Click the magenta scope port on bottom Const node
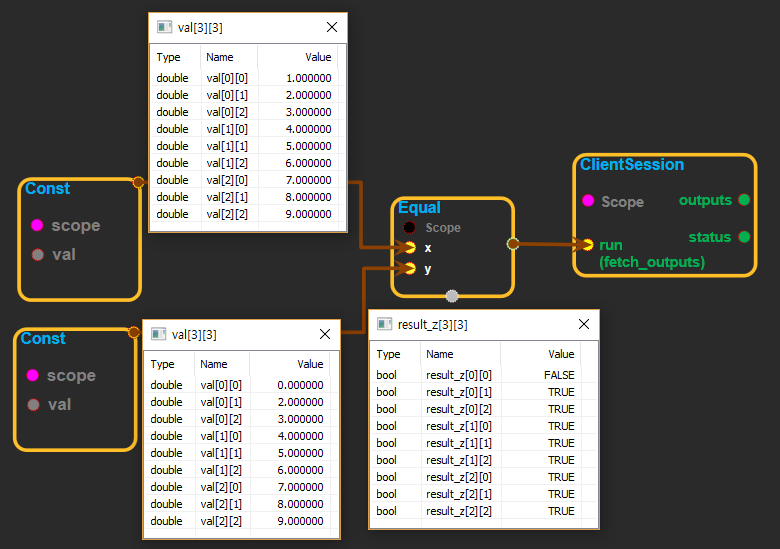This screenshot has width=780, height=549. point(32,375)
